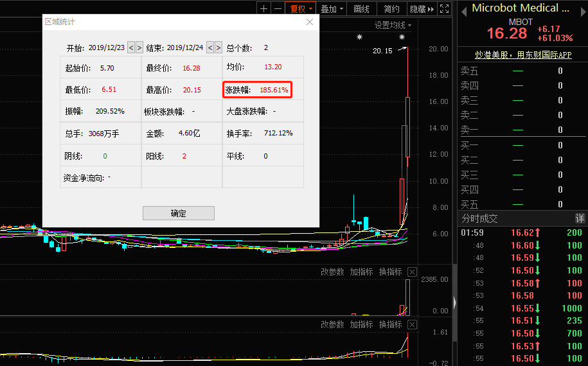Toggle the 简约 simple view mode

click(x=391, y=8)
